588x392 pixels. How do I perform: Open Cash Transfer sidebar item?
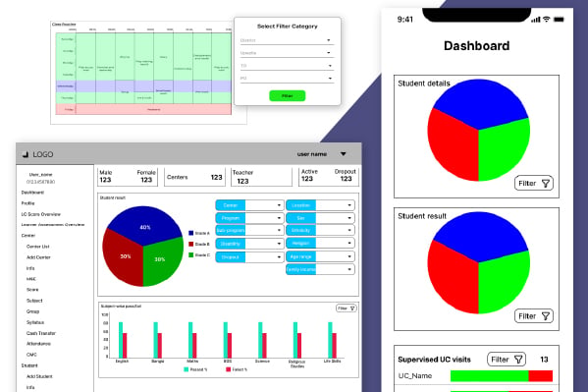tap(41, 333)
